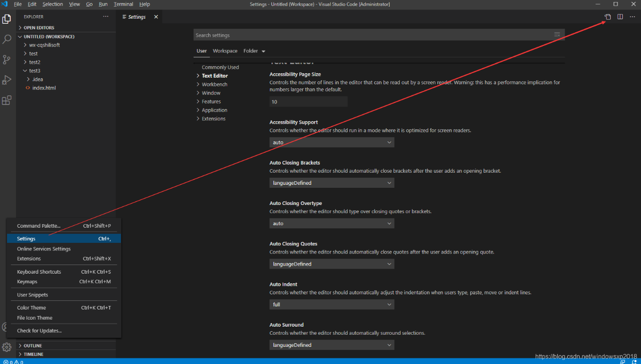Switch to Workspace settings tab
The height and width of the screenshot is (364, 641).
(x=225, y=51)
